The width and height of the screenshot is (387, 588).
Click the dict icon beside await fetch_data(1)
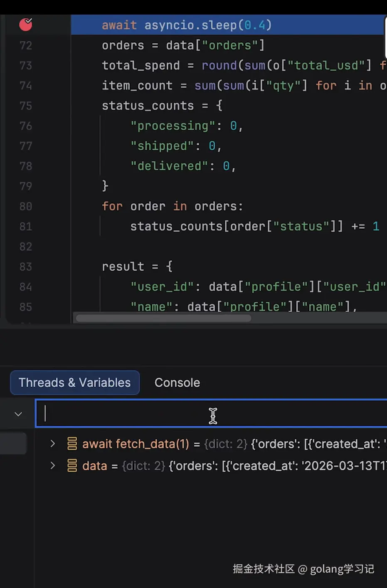72,444
